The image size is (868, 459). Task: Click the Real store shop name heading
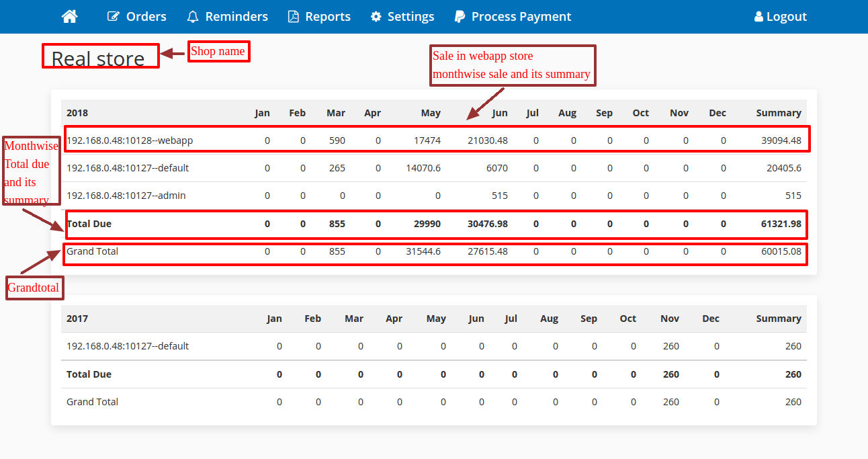pos(98,58)
